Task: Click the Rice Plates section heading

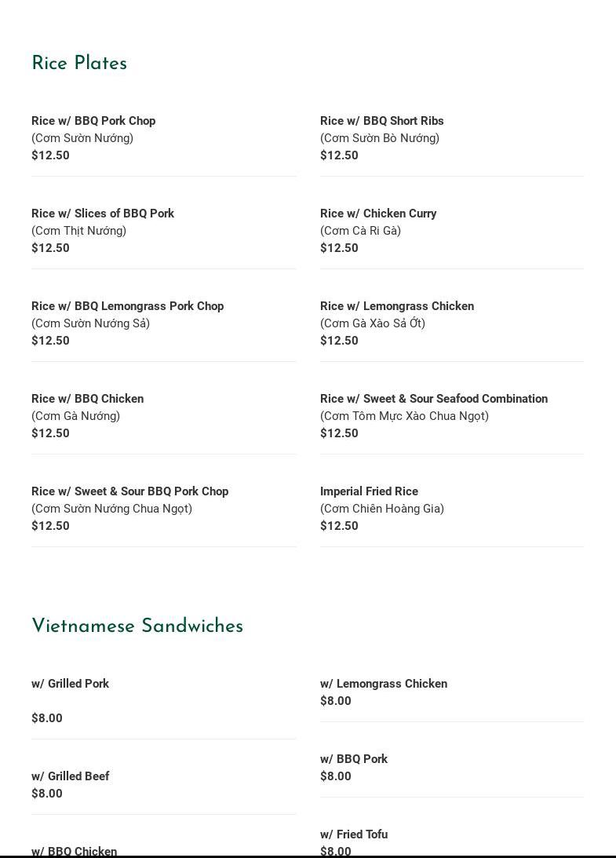Action: tap(79, 64)
